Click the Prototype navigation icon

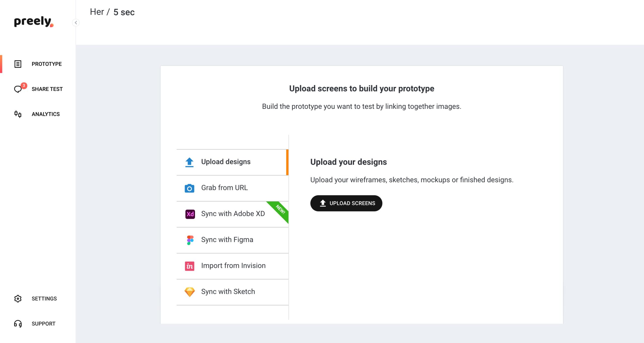18,63
